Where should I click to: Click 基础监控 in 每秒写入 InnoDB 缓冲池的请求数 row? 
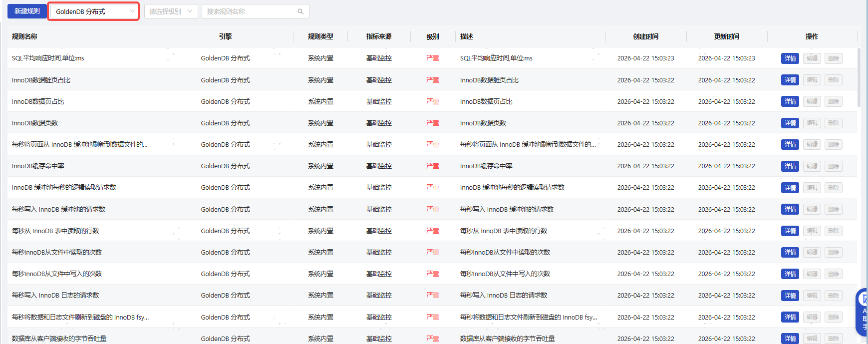[379, 209]
